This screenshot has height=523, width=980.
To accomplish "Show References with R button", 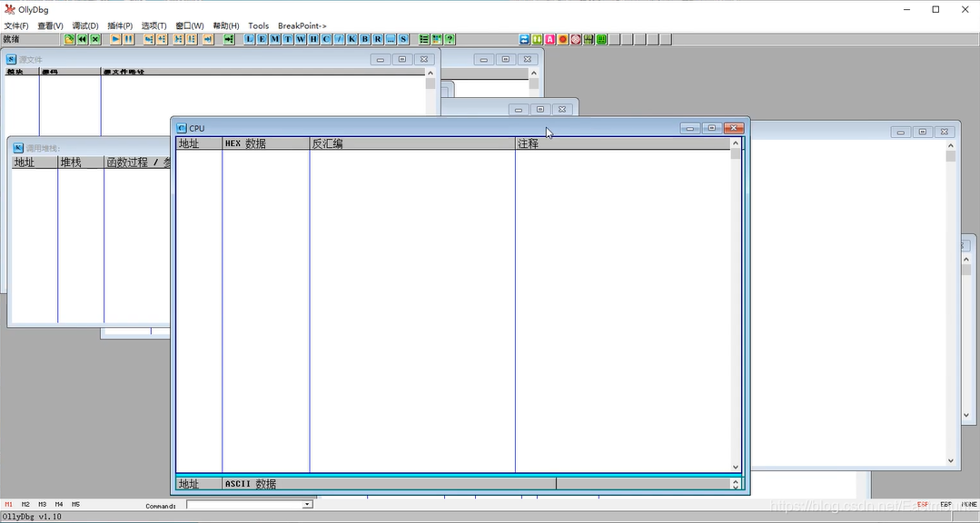I will (378, 39).
